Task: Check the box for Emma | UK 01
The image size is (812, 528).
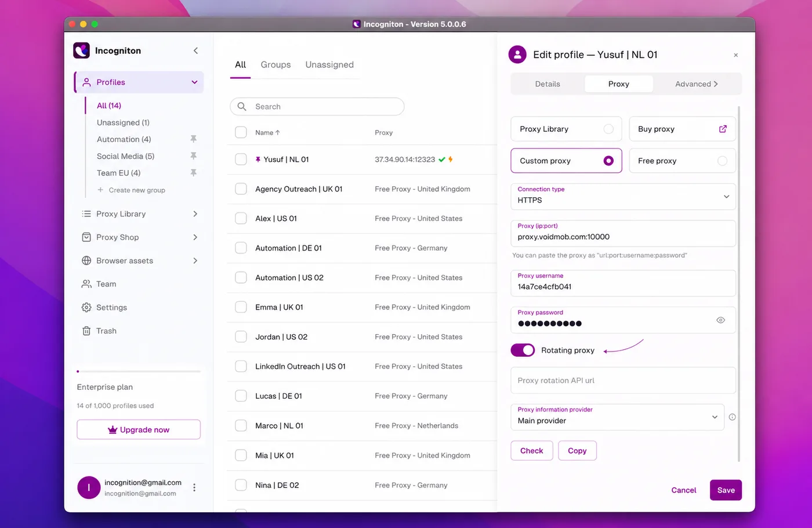Action: (241, 307)
